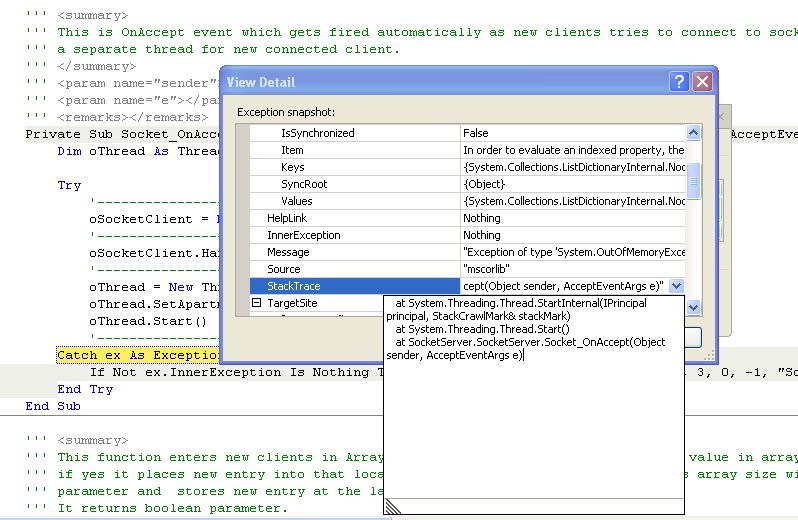Screen dimensions: 798x520
Task: Click the Catch ex As Exception code line
Action: (137, 355)
